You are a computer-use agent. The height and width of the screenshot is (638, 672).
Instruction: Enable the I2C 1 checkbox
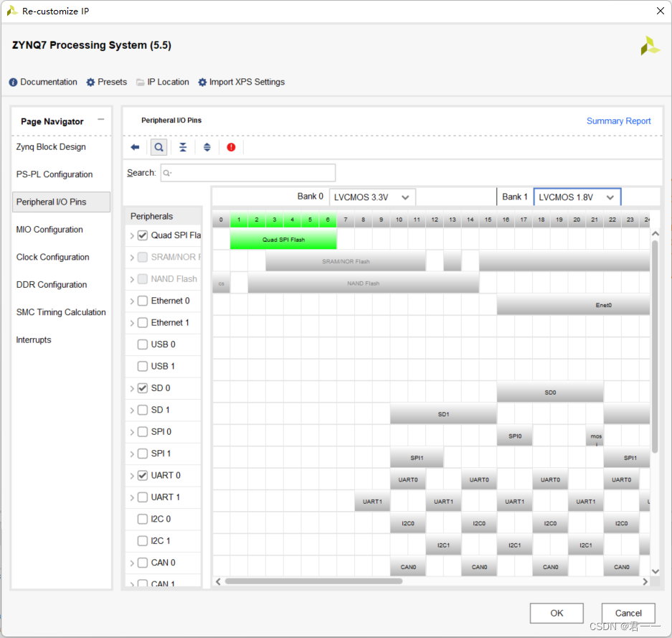click(143, 541)
